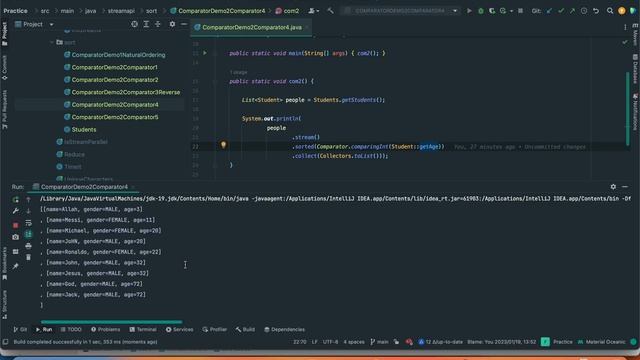The height and width of the screenshot is (360, 640).
Task: Open the Services tool window
Action: click(180, 329)
